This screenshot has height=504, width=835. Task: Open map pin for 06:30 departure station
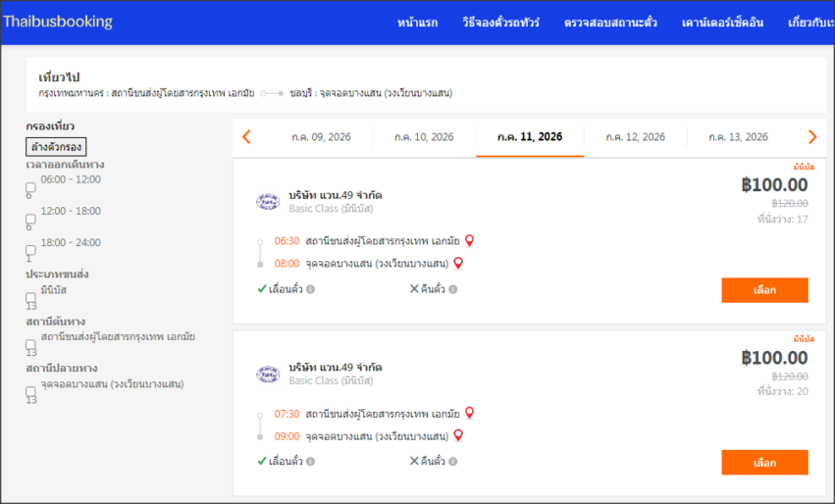pyautogui.click(x=469, y=240)
